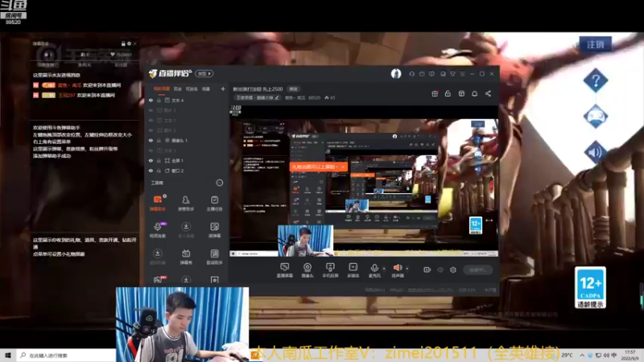This screenshot has width=644, height=362.
Task: Add a 多媒体 multimedia source
Action: click(353, 270)
